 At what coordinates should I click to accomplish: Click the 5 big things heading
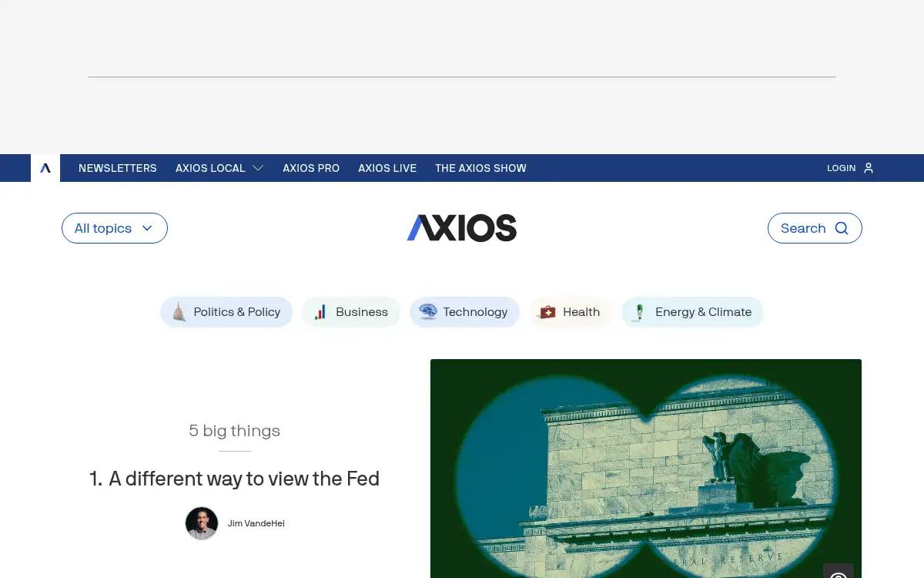235,431
